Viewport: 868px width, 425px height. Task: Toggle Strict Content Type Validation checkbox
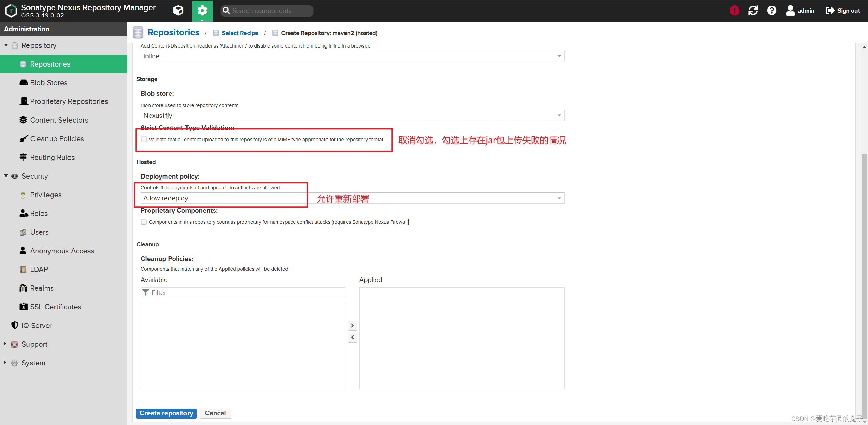(x=144, y=140)
